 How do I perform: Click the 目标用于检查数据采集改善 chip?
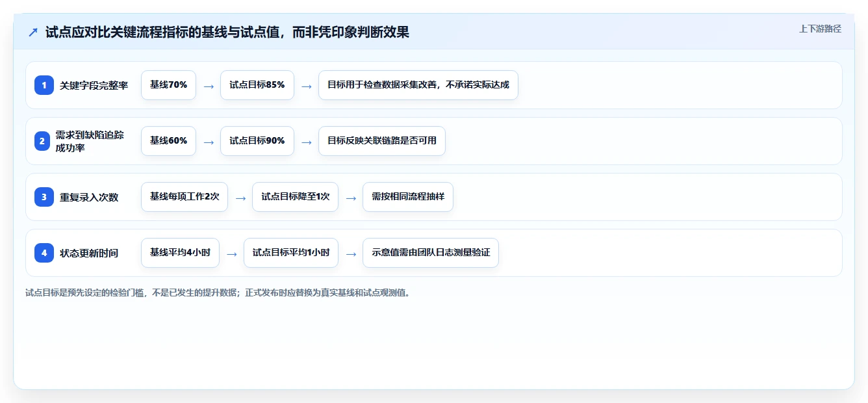click(418, 85)
